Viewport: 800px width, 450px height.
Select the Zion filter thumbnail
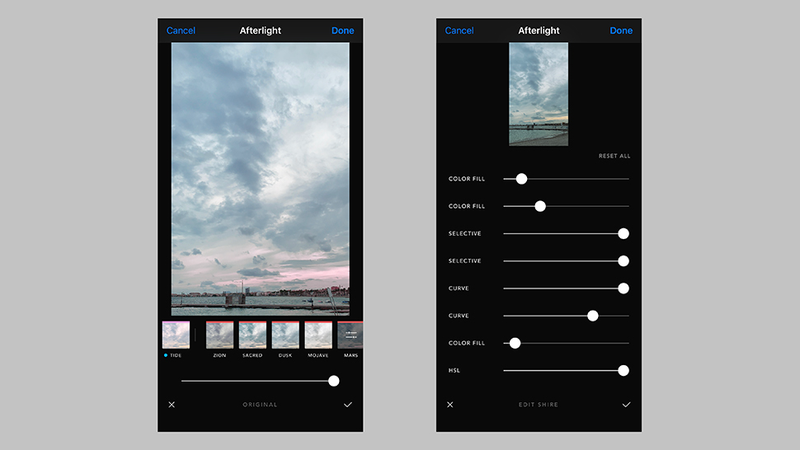coord(220,335)
